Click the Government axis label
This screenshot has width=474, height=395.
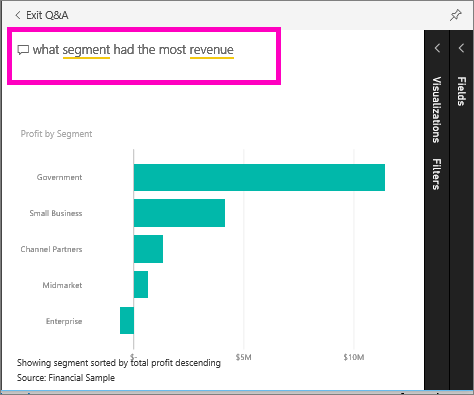(59, 177)
